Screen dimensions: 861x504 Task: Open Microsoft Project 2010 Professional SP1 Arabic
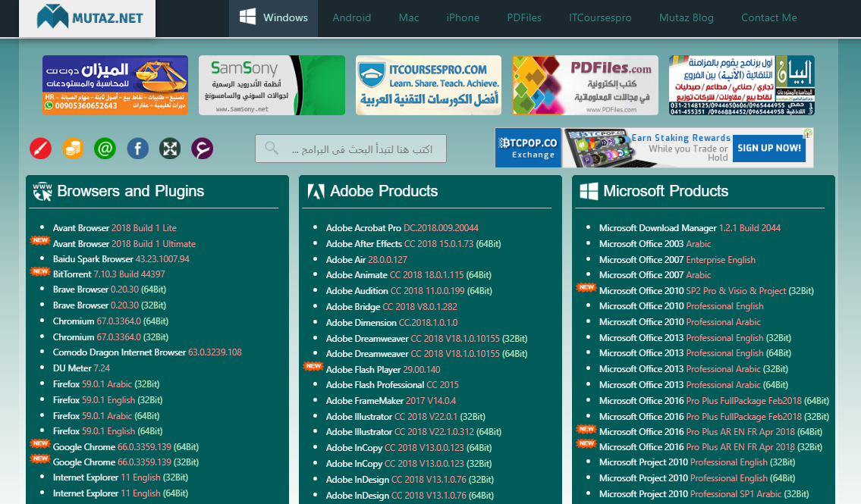pos(704,494)
